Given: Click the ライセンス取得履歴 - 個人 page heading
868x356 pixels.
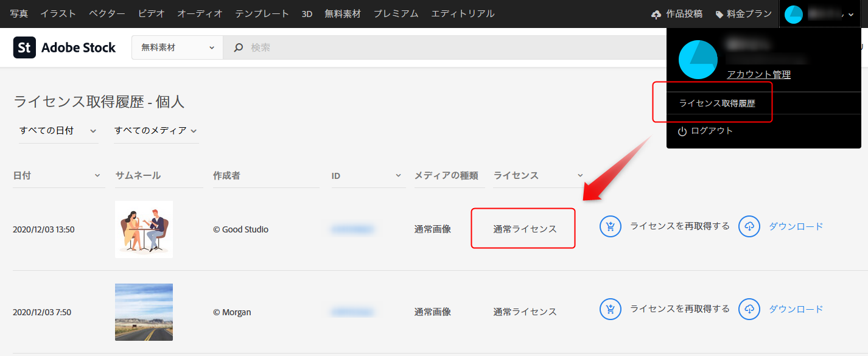Looking at the screenshot, I should tap(99, 102).
